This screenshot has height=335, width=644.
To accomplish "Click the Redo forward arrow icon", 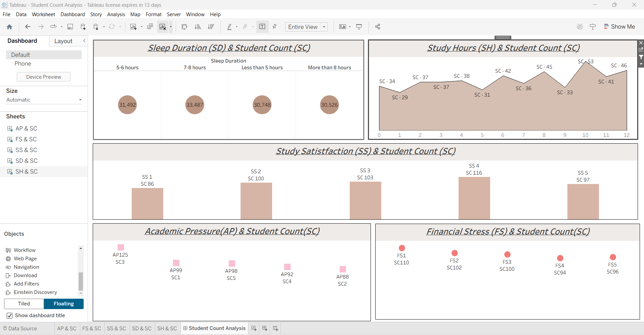I will pos(41,27).
